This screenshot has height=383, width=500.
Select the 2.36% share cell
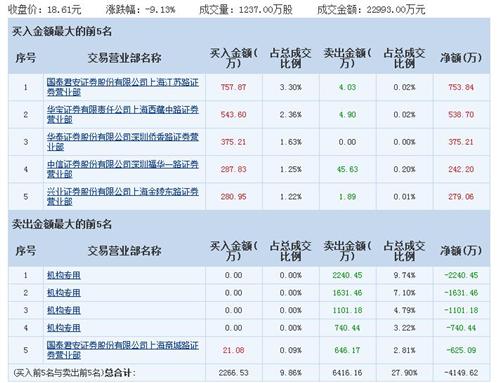291,115
